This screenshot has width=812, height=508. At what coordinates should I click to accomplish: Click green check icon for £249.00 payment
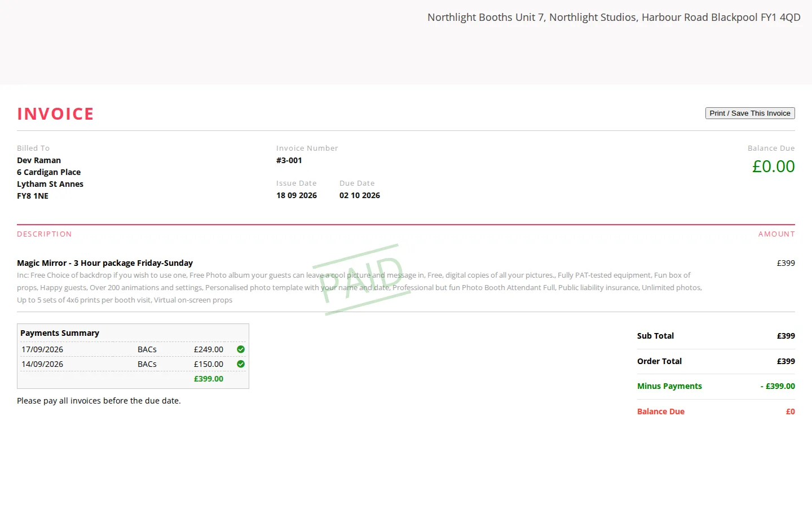tap(241, 349)
